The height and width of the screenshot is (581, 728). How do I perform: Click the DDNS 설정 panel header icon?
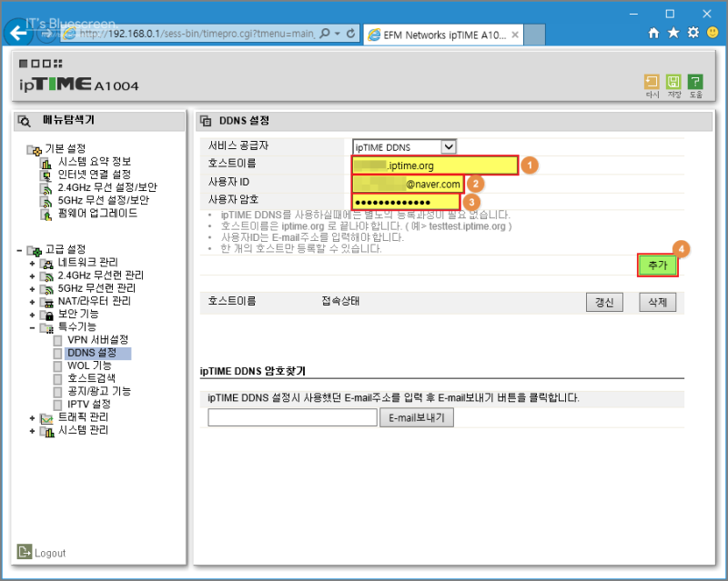tap(206, 121)
